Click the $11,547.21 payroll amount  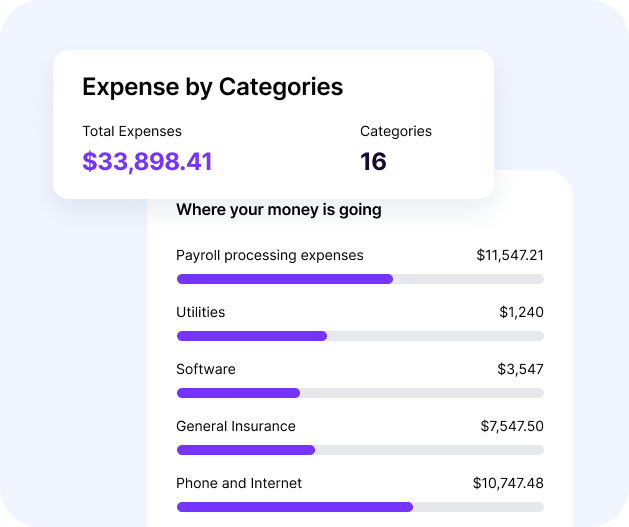510,255
